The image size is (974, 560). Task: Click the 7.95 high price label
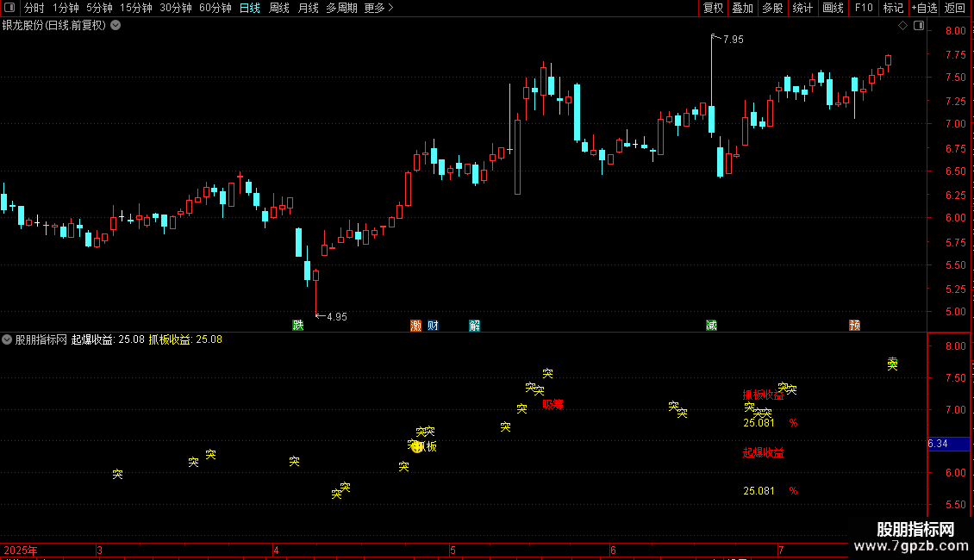coord(733,39)
